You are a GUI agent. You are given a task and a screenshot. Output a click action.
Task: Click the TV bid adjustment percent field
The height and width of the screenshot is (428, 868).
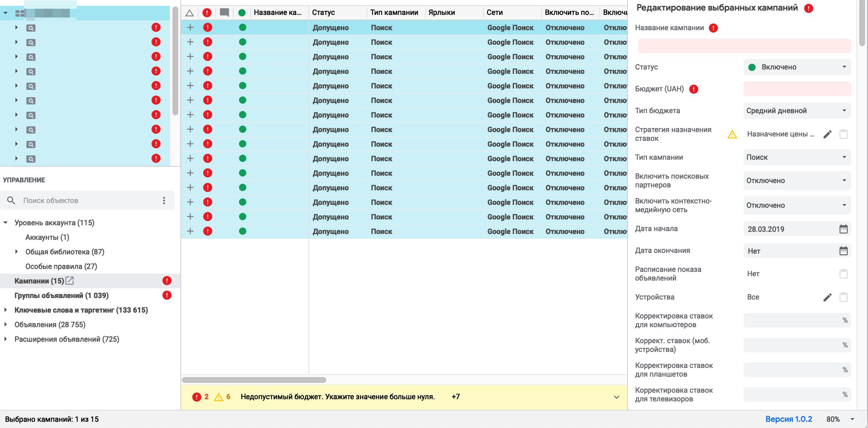point(797,395)
